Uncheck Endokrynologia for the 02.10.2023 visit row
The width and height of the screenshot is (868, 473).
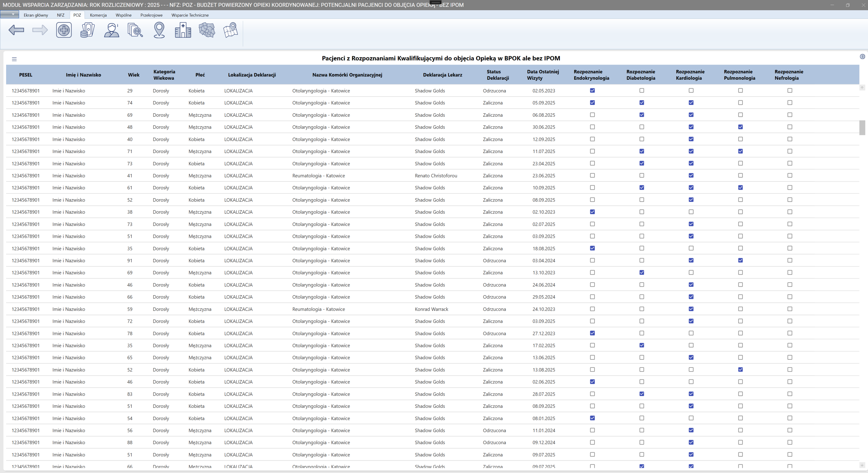592,212
